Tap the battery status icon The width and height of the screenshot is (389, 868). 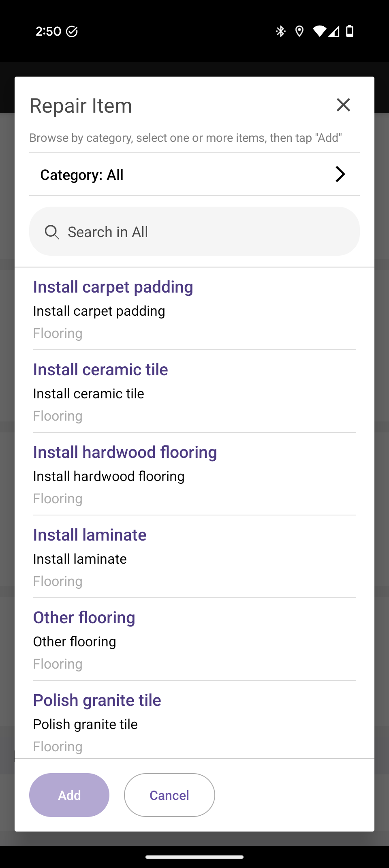[350, 31]
